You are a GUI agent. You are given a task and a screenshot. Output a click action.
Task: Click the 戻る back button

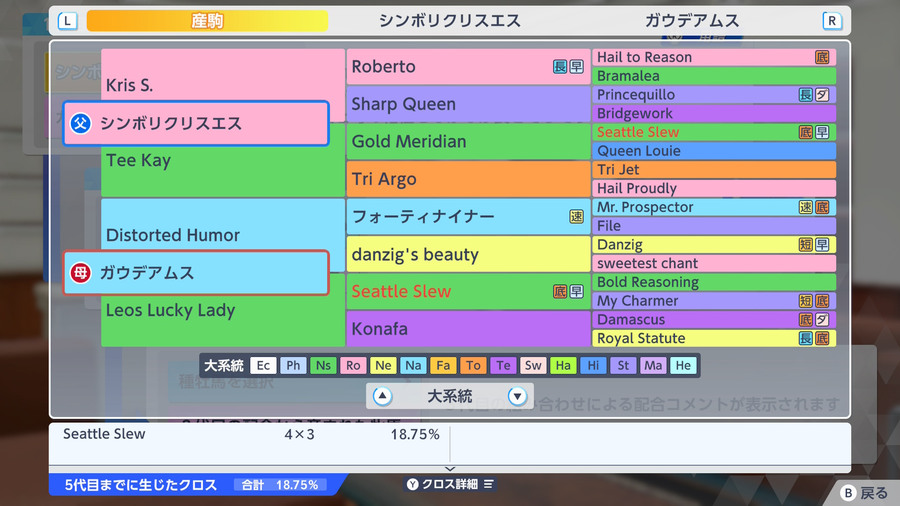[x=864, y=492]
